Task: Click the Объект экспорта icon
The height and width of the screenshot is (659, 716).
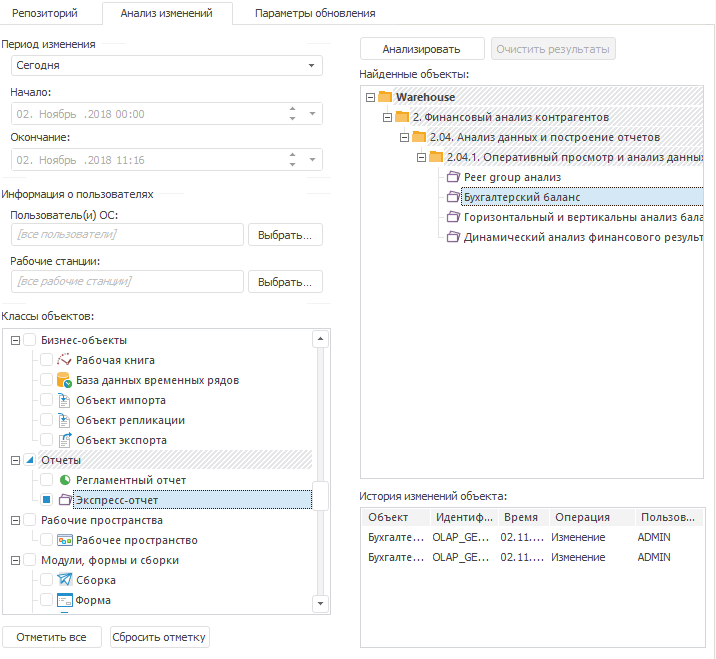Action: (65, 440)
